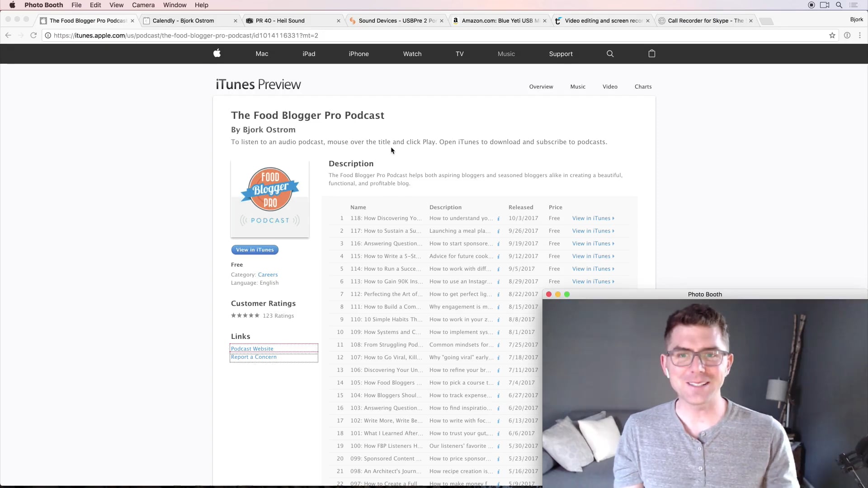The height and width of the screenshot is (488, 868).
Task: Switch to Sound Devices USBPre 2 tab
Action: point(397,21)
